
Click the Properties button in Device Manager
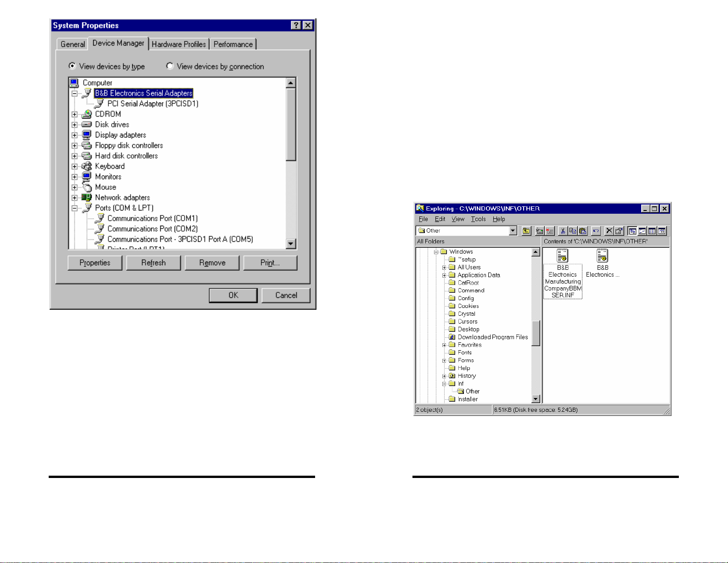95,263
